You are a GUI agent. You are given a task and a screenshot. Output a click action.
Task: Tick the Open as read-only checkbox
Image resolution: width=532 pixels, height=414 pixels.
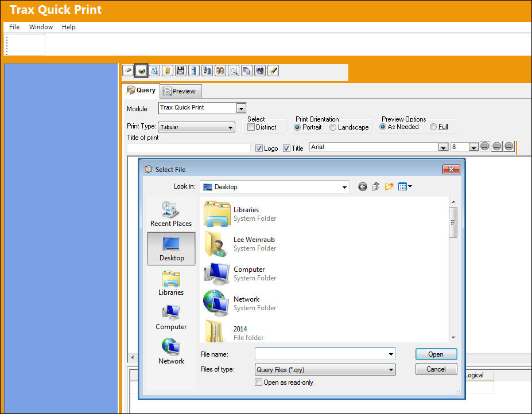[258, 382]
